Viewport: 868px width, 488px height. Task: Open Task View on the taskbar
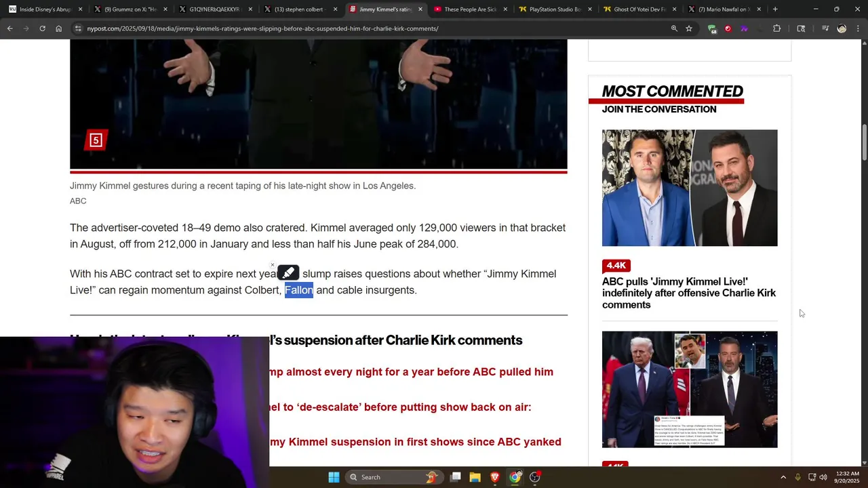tap(456, 477)
